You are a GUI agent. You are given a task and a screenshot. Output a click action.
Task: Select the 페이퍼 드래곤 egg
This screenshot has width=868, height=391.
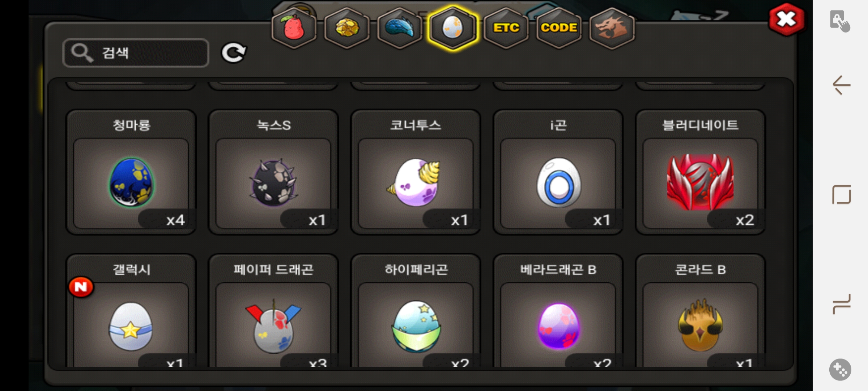273,311
